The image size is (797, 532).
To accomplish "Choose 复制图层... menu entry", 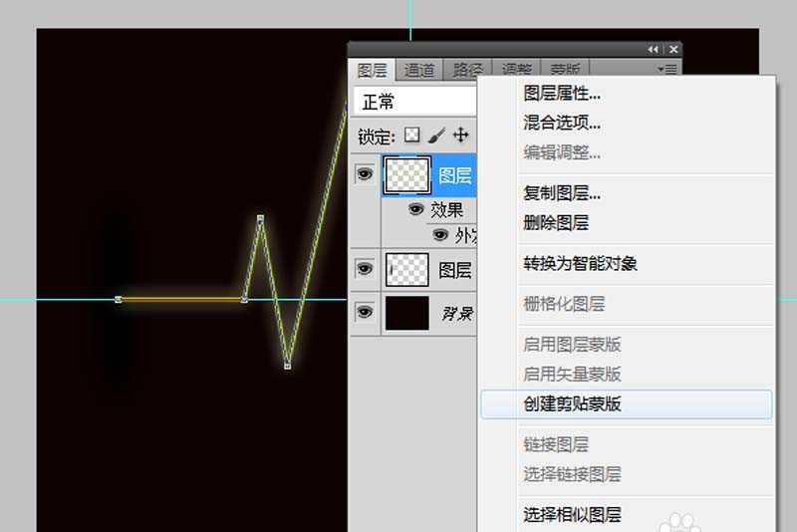I will 562,193.
